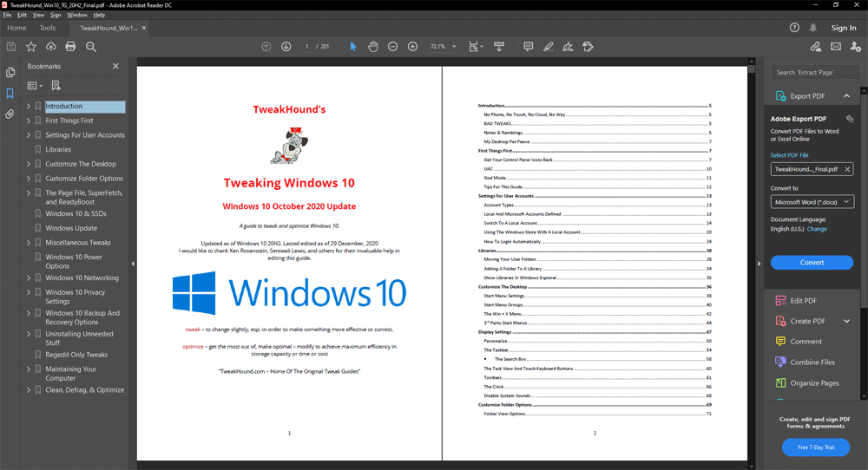Click the scrolling mode icon in toolbar
868x470 pixels.
(x=499, y=47)
